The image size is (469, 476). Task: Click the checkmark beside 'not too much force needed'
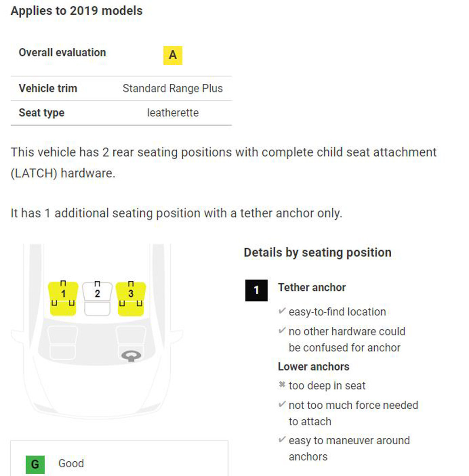[282, 405]
